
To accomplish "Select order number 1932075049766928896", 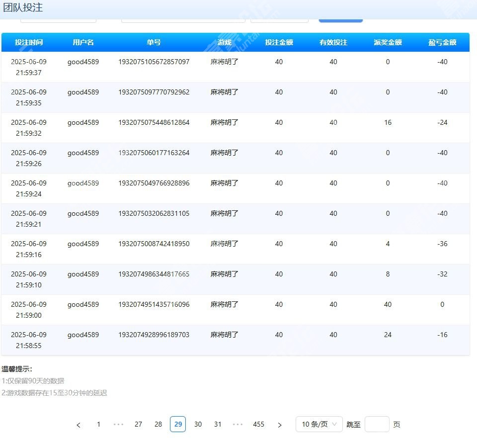I will pyautogui.click(x=154, y=183).
